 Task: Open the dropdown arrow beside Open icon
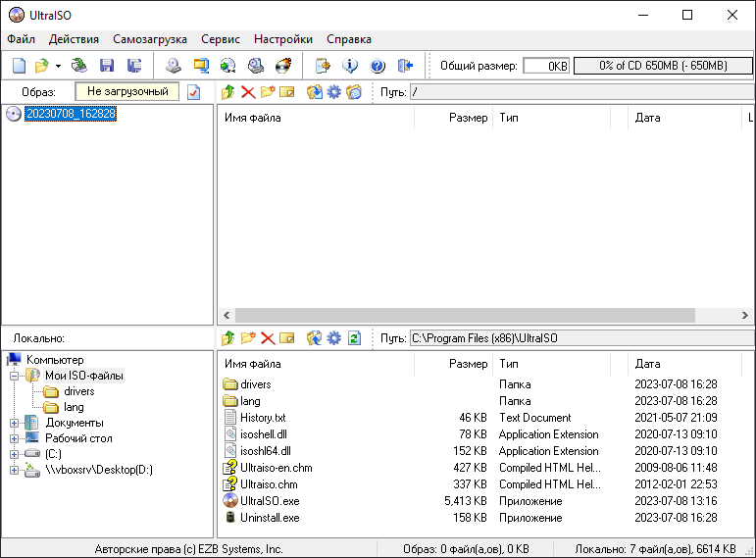pos(58,66)
